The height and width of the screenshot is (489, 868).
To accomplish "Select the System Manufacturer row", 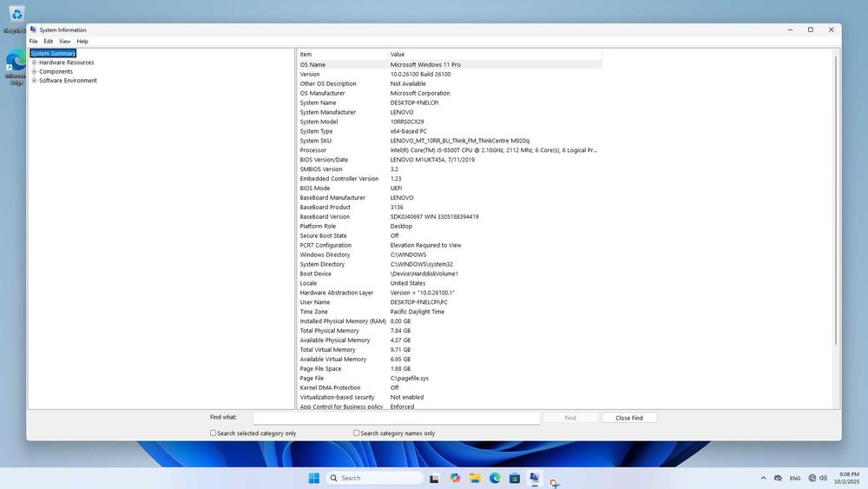I will pyautogui.click(x=450, y=112).
